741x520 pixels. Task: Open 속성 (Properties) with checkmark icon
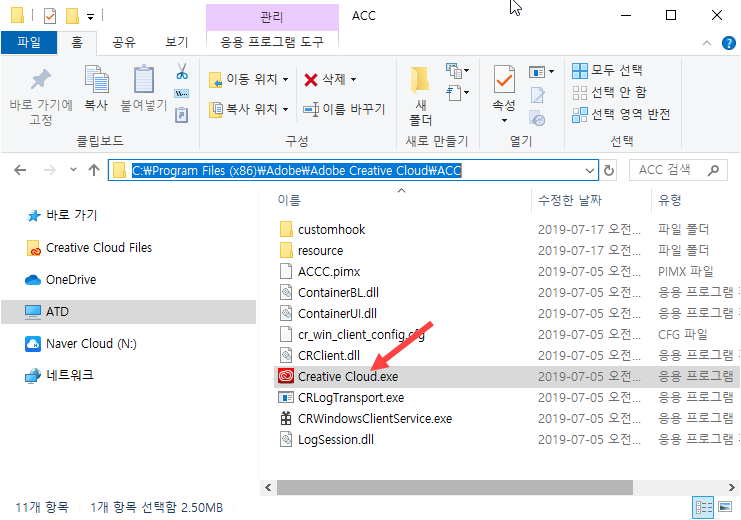pos(504,94)
